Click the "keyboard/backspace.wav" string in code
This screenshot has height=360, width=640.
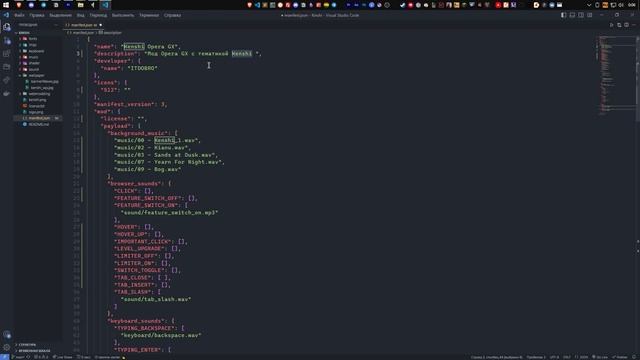161,335
